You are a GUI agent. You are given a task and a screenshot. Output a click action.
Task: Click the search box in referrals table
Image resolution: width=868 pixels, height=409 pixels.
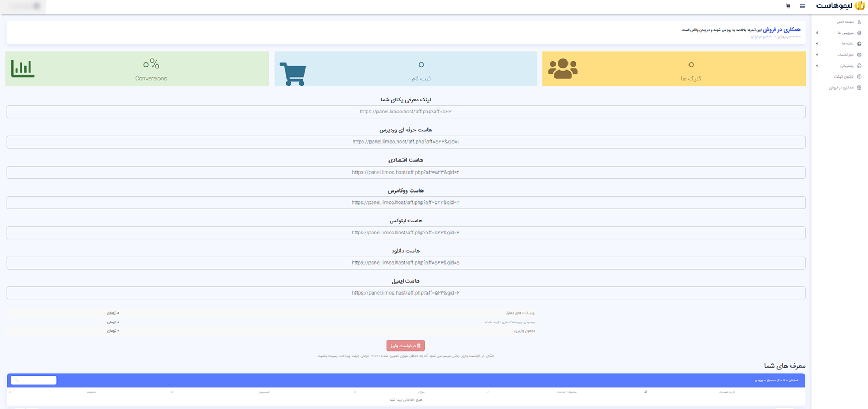[x=34, y=380]
